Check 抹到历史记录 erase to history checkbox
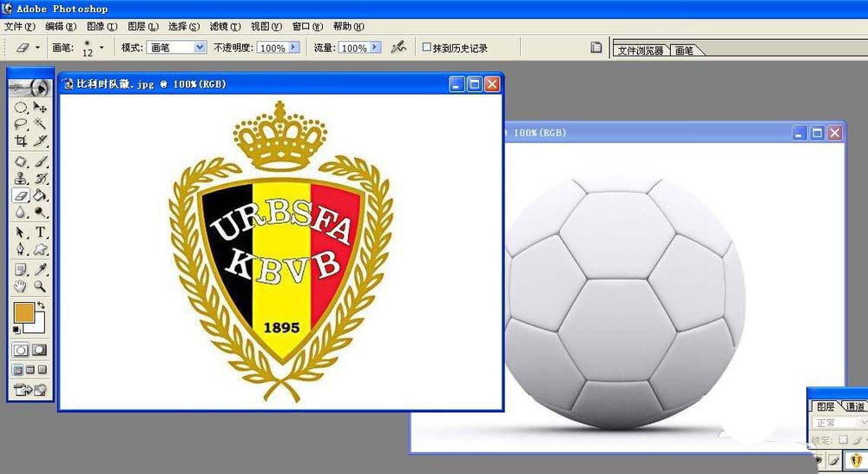 427,48
